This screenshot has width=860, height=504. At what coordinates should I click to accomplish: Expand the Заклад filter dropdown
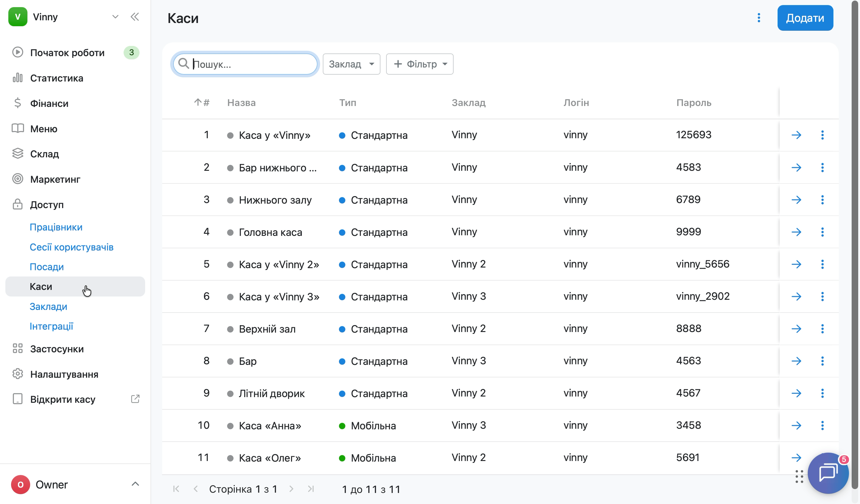[351, 64]
